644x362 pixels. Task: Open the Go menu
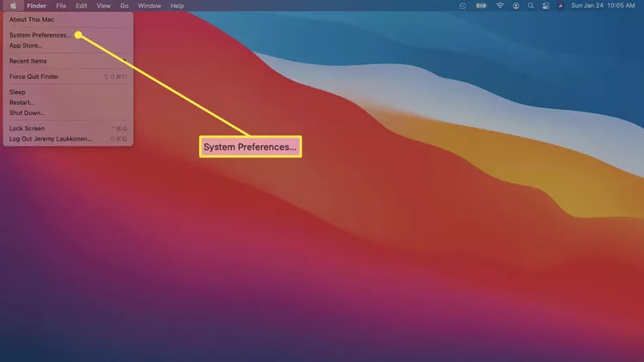pyautogui.click(x=125, y=6)
